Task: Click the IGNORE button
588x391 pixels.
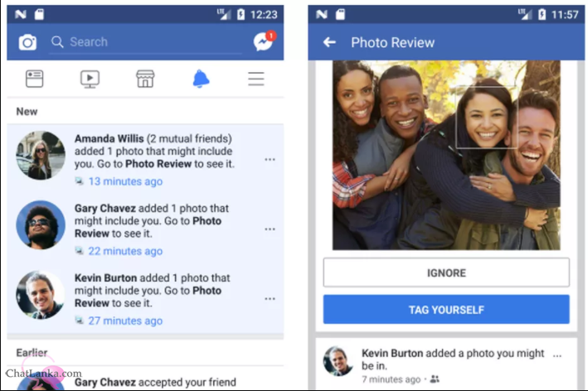Action: (x=446, y=273)
